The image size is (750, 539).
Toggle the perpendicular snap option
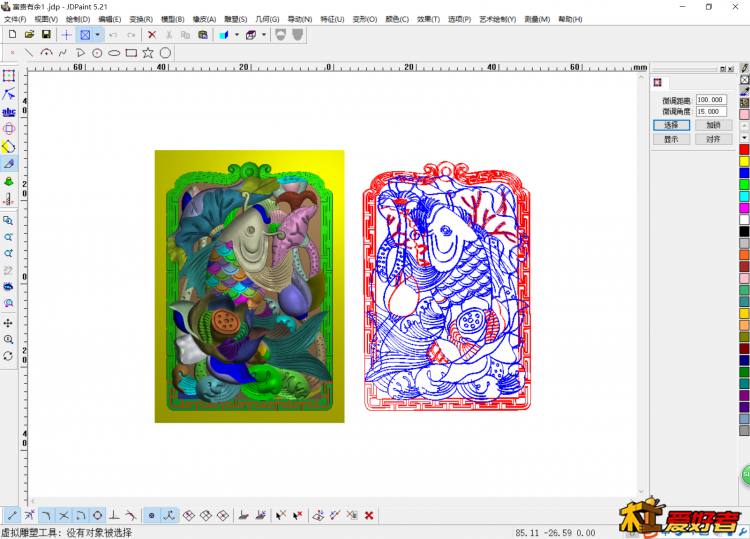click(114, 515)
